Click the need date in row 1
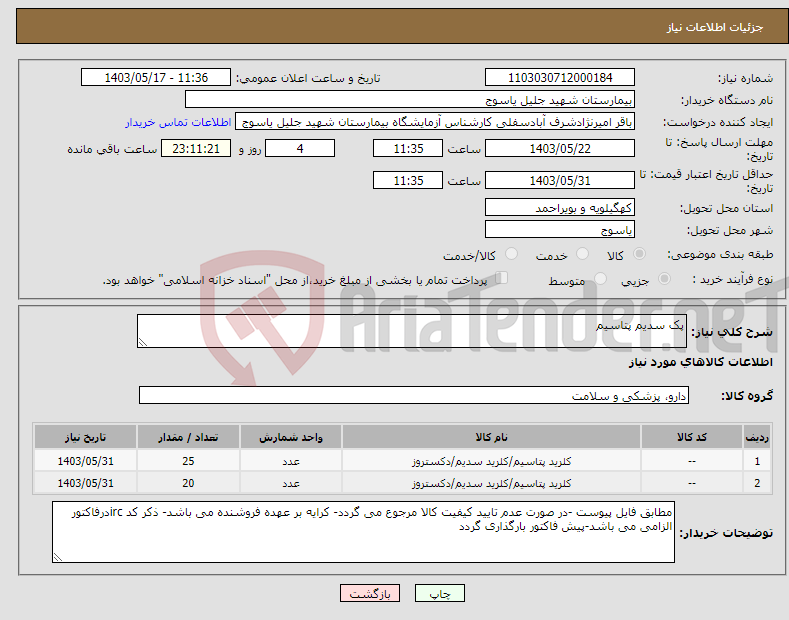This screenshot has height=620, width=789. [85, 461]
